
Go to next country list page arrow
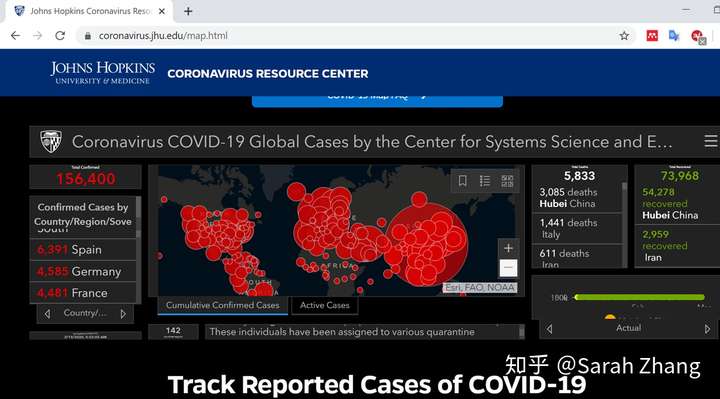tap(123, 314)
